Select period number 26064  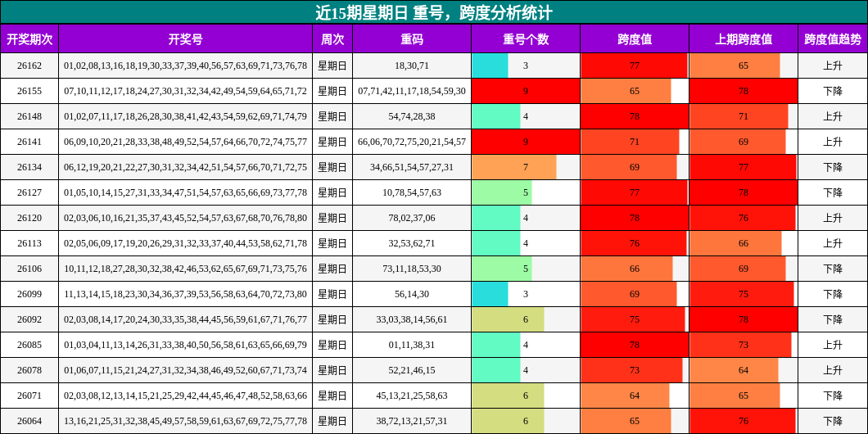coord(29,422)
